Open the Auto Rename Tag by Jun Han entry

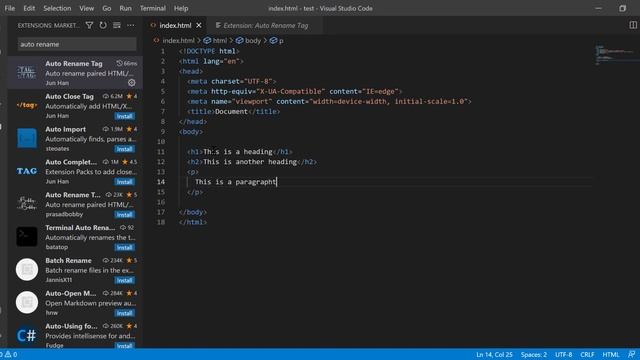75,73
